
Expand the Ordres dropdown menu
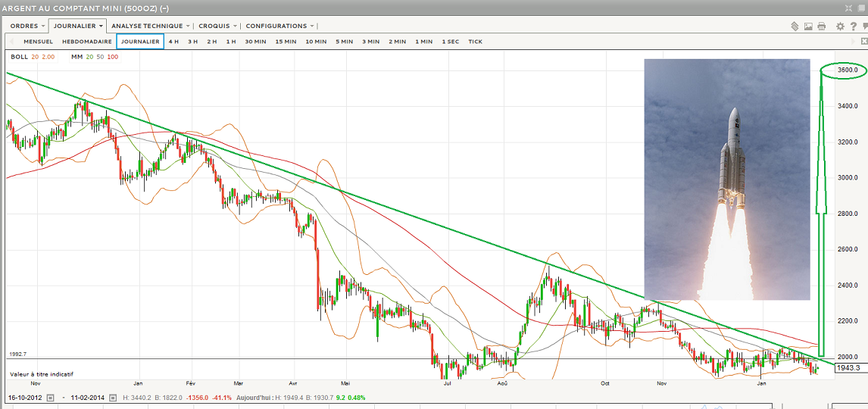tap(28, 26)
